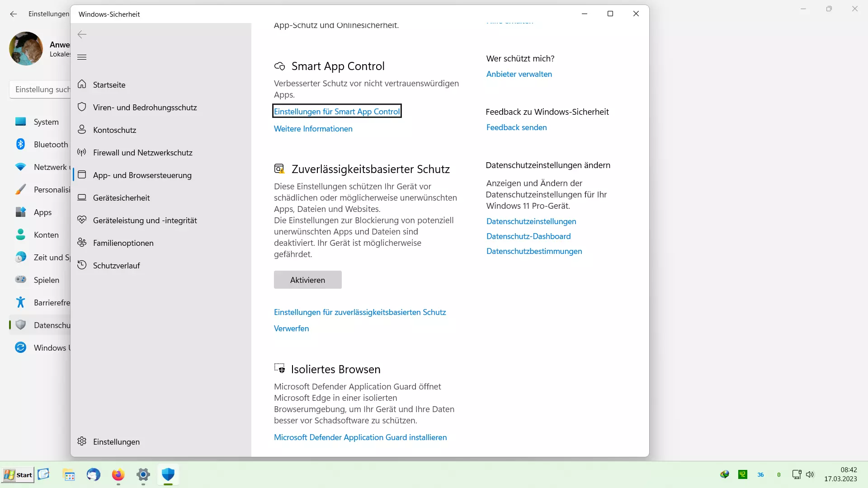The image size is (868, 488).
Task: Open the Start button in the taskbar
Action: (x=18, y=475)
